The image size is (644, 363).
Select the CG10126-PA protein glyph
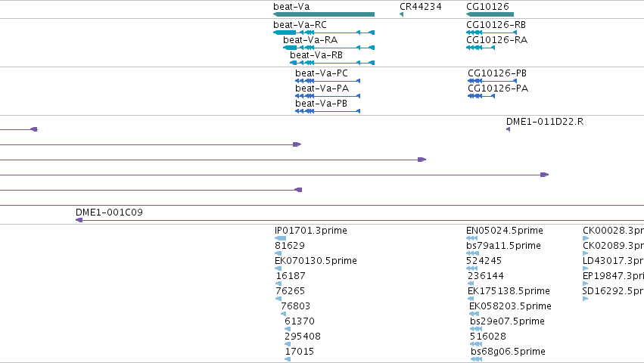click(x=481, y=96)
